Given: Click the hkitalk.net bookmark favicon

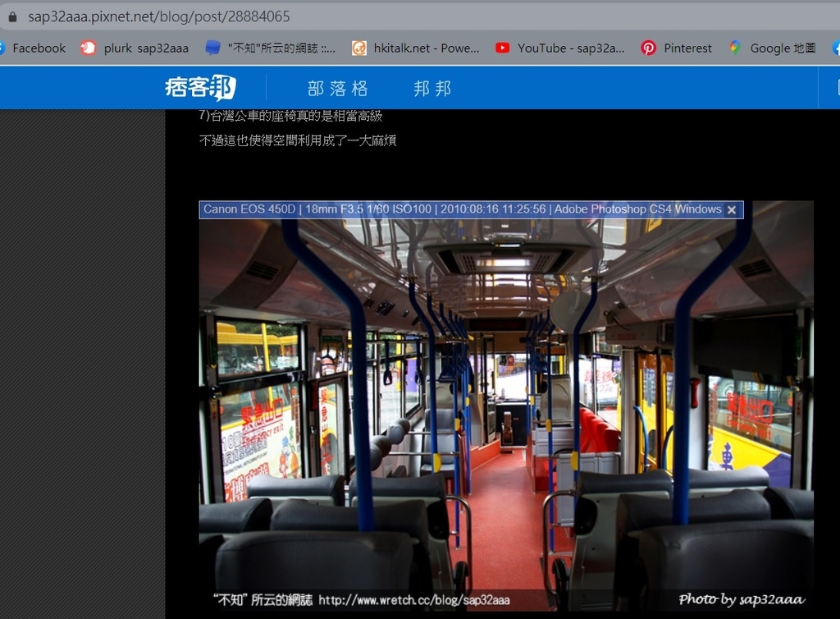Looking at the screenshot, I should [x=359, y=48].
